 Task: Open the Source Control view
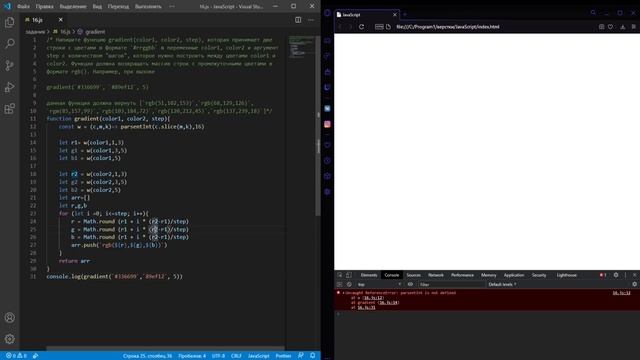(9, 65)
